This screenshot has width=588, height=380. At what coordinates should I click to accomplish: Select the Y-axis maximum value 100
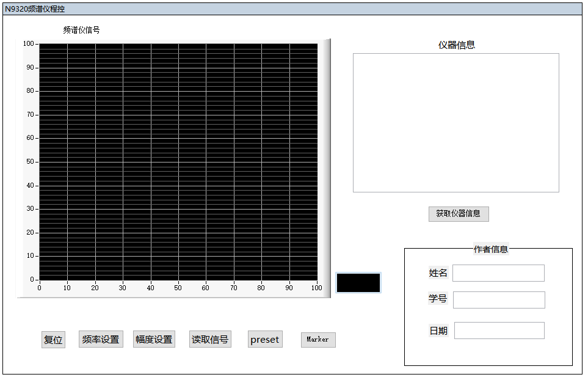(x=29, y=44)
